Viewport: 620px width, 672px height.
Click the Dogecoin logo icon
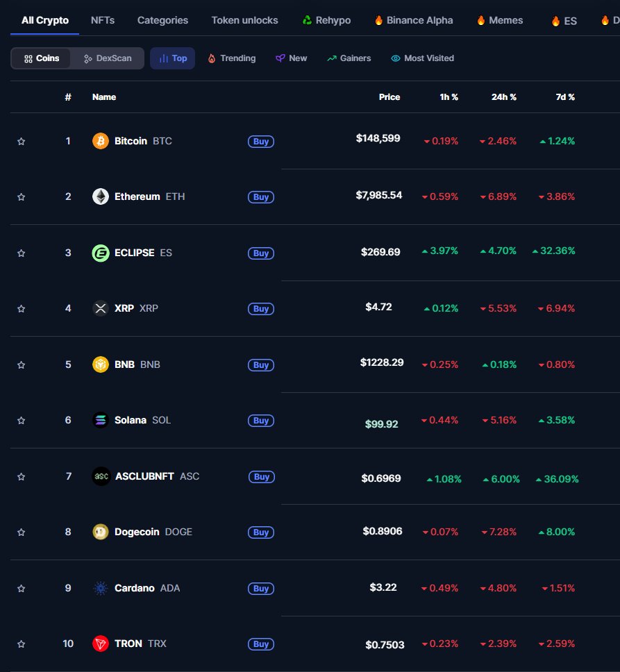coord(100,532)
